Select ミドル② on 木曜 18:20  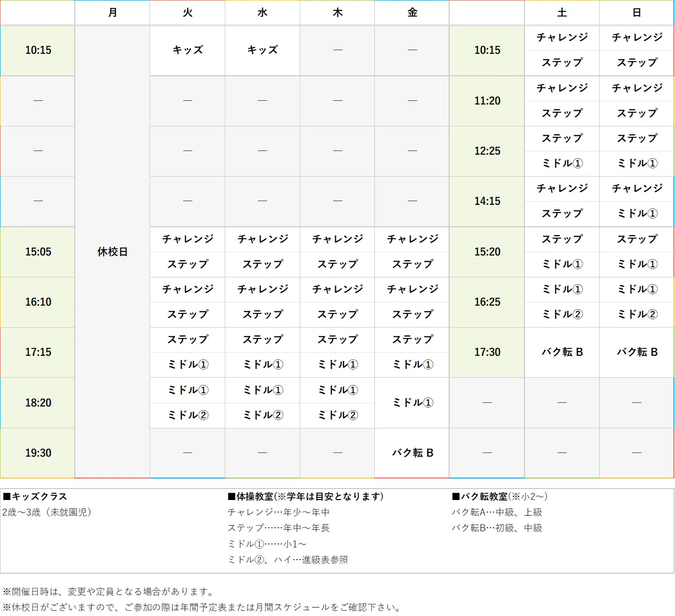pos(337,415)
